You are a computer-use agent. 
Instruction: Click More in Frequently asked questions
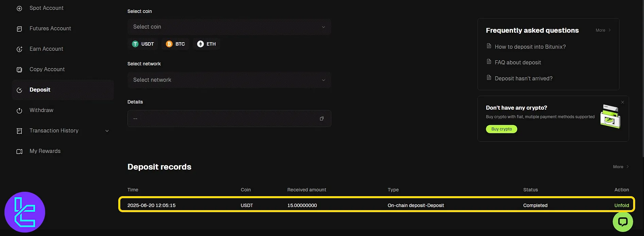tap(601, 30)
